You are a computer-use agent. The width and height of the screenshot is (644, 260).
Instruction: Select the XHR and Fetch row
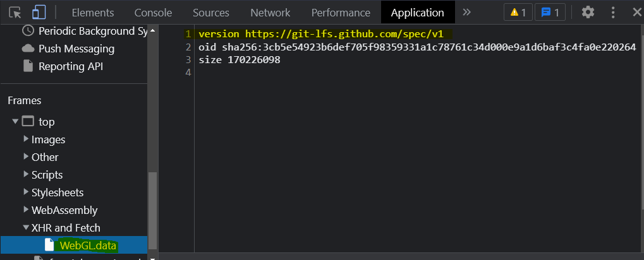pos(74,228)
